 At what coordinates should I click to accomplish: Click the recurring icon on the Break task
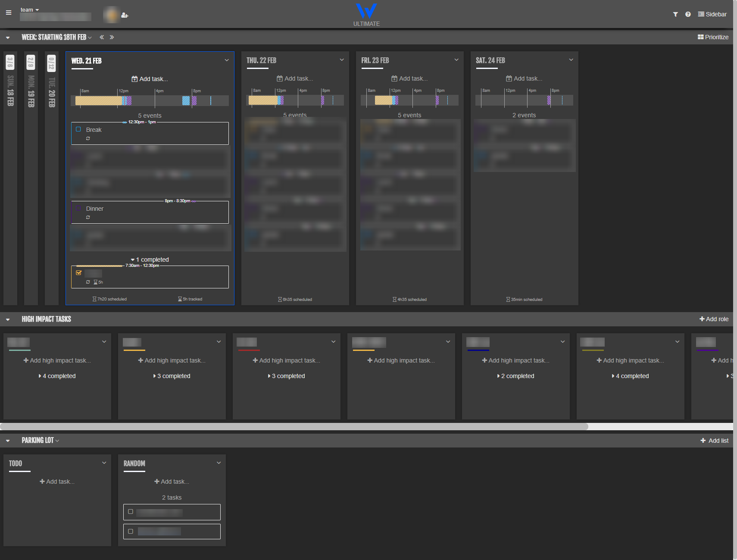(88, 138)
